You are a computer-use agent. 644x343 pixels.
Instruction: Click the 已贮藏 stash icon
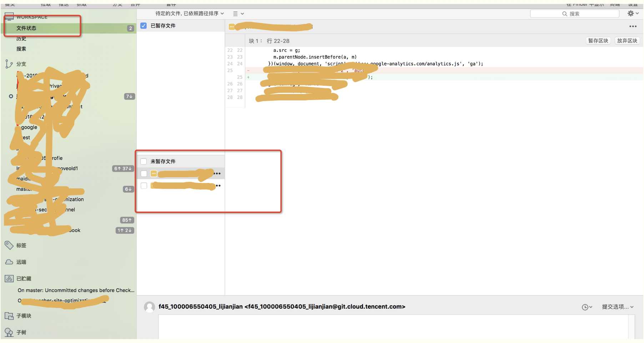9,279
